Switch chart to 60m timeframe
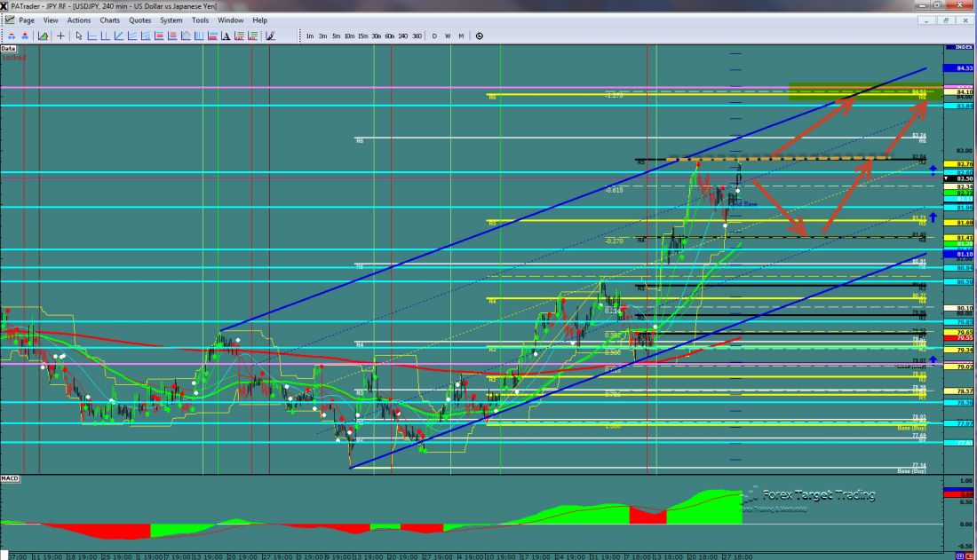The height and width of the screenshot is (560, 977). (x=390, y=36)
